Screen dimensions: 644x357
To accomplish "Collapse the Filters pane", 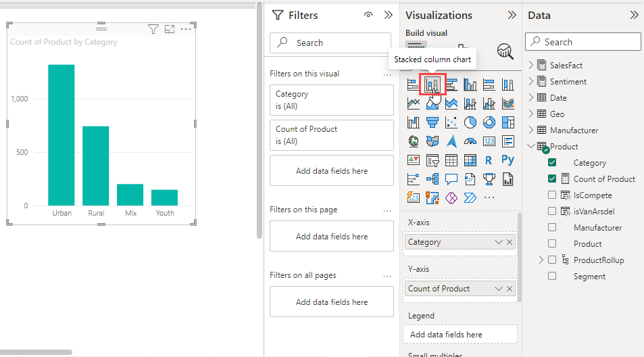I will pyautogui.click(x=388, y=15).
